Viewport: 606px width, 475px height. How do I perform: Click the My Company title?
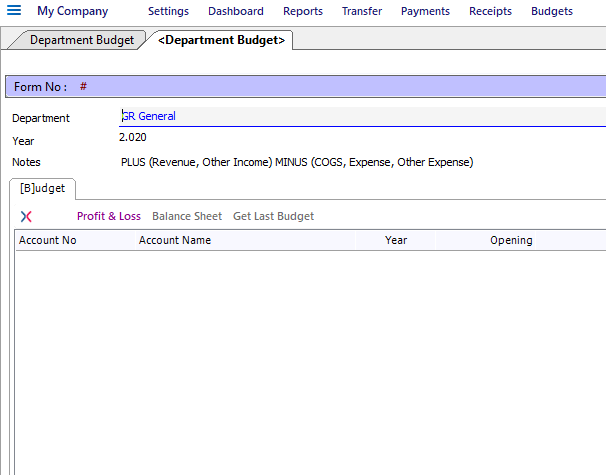(x=72, y=11)
